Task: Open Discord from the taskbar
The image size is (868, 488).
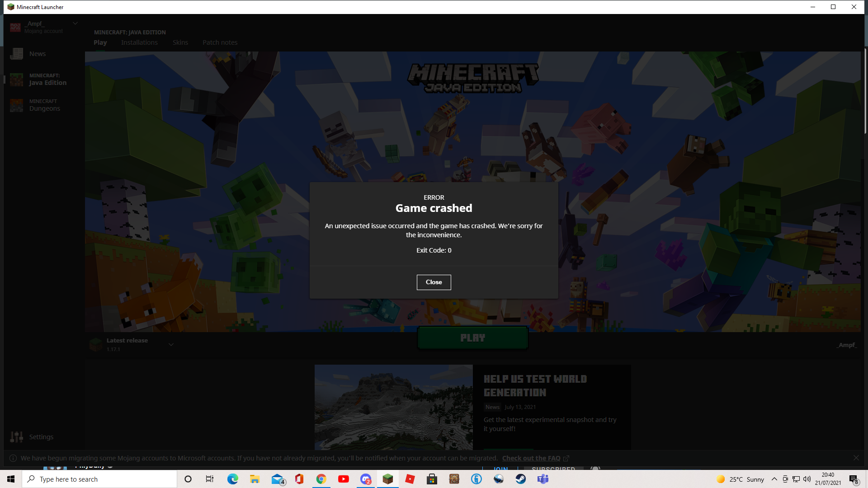Action: pyautogui.click(x=366, y=479)
